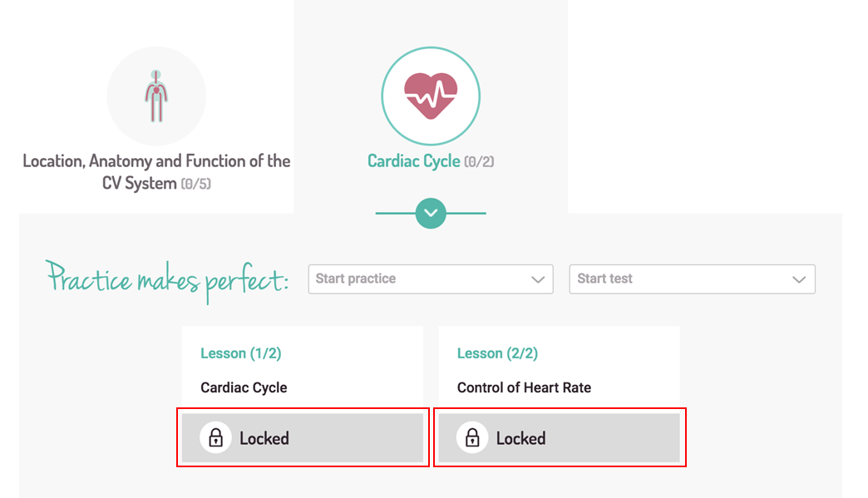Click the Start test dropdown arrow
The height and width of the screenshot is (498, 868).
(799, 279)
